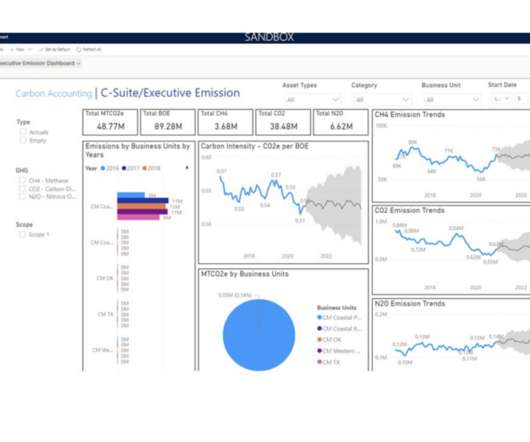Click the Refresh All icon
Viewport: 530px width, 442px height.
tap(79, 50)
